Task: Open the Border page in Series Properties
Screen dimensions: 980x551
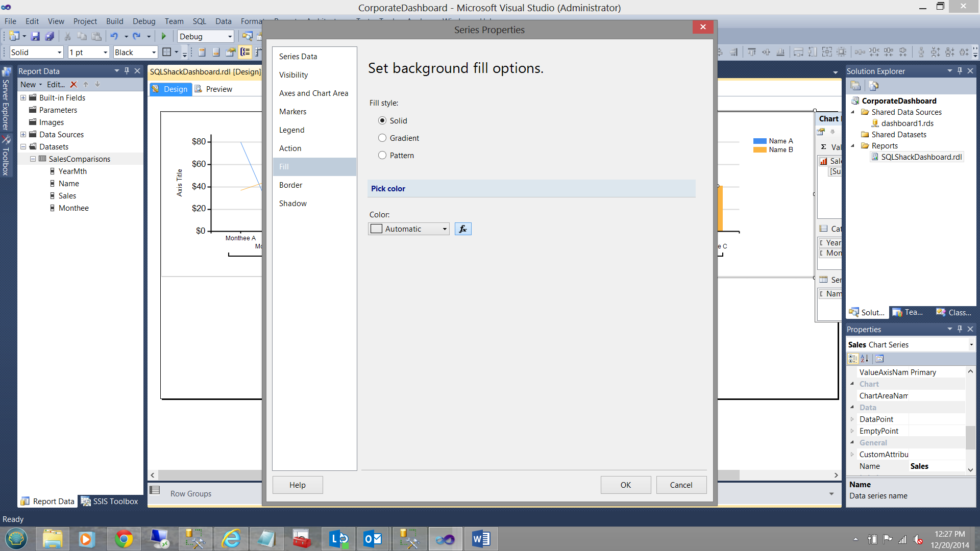Action: click(290, 185)
